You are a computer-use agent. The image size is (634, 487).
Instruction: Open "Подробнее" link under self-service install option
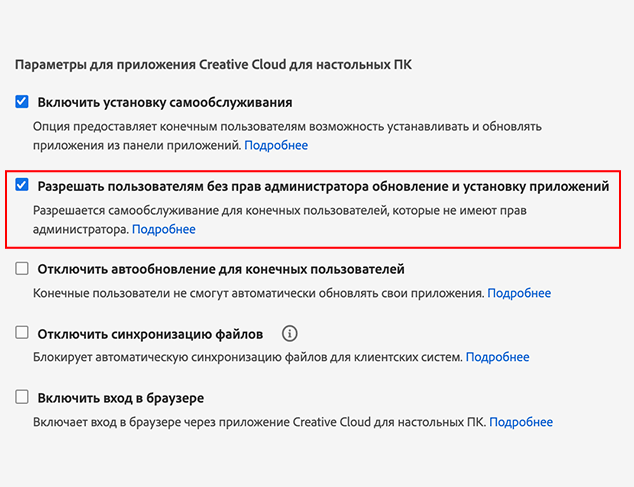(x=276, y=145)
